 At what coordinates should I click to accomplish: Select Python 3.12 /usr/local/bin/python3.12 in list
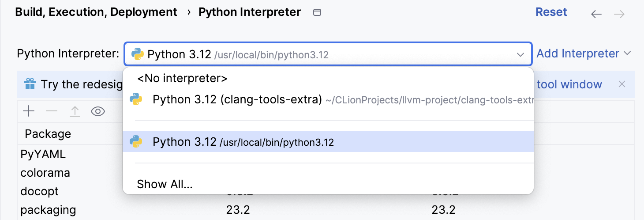(x=243, y=142)
